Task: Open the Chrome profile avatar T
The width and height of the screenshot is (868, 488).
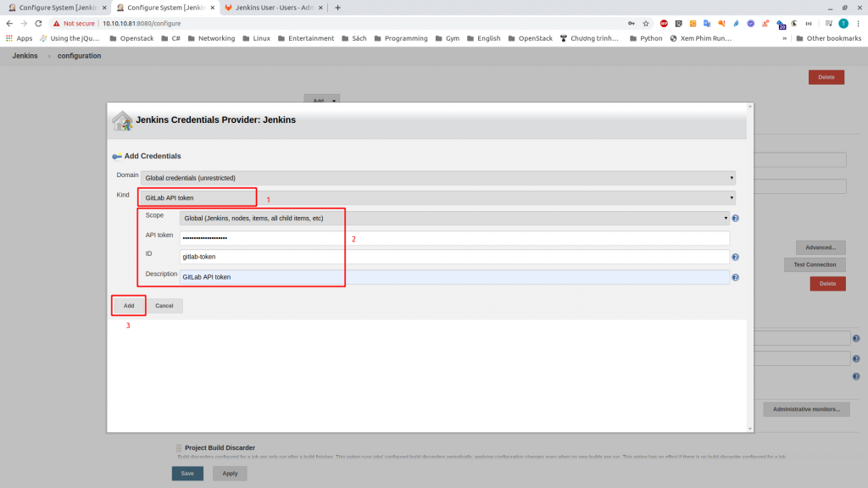Action: (843, 23)
